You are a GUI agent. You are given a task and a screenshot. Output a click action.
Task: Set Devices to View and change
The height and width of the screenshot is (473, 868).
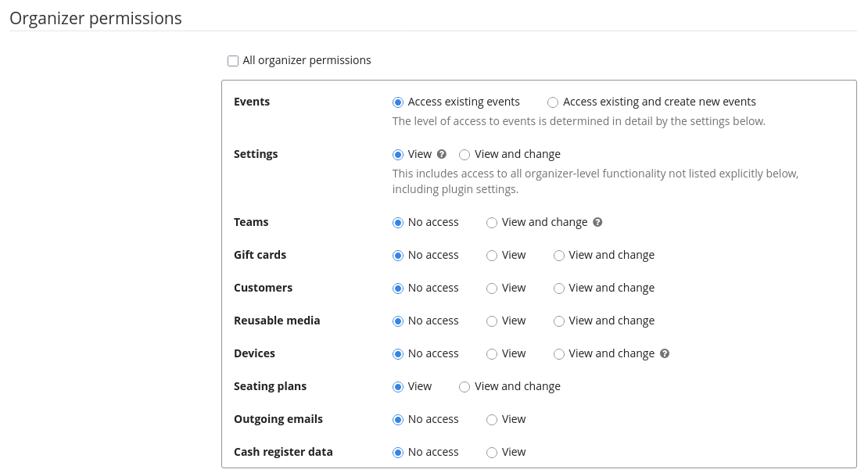pos(559,354)
